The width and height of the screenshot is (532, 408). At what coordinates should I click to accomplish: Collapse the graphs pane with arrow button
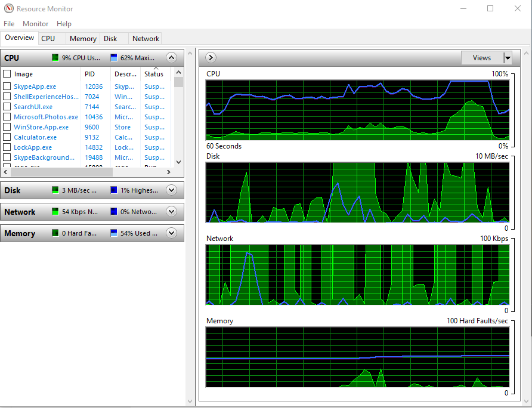[211, 58]
